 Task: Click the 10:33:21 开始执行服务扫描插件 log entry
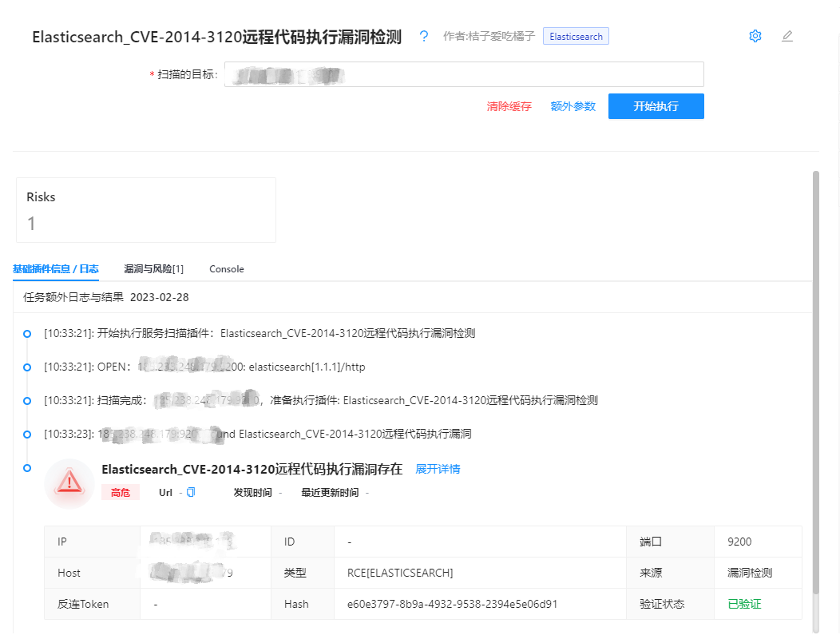260,333
